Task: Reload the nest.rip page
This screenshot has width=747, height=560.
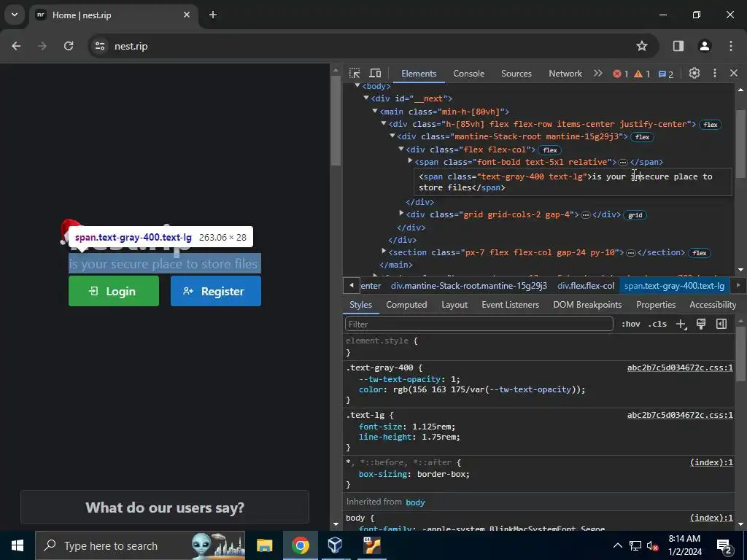Action: click(x=69, y=46)
